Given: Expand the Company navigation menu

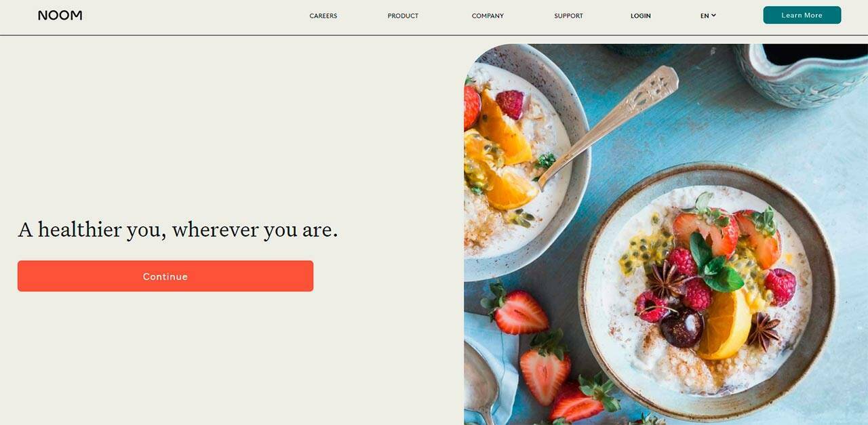Looking at the screenshot, I should [x=488, y=16].
